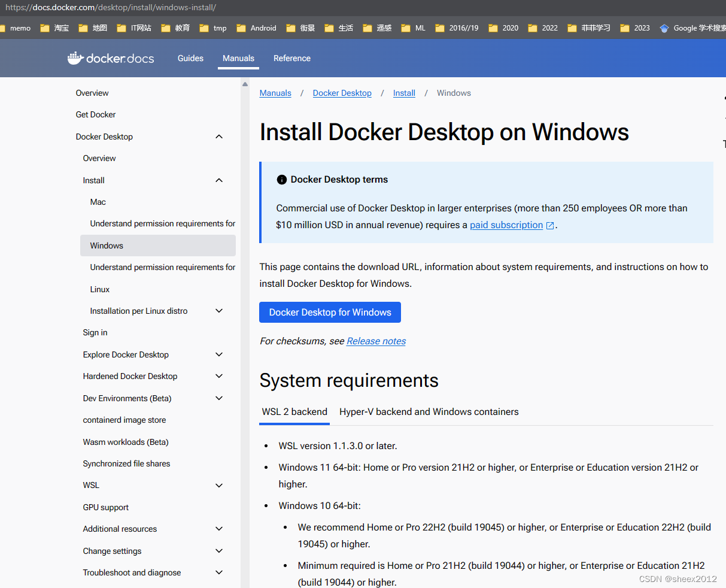
Task: Click the sidebar scroll up arrow
Action: (245, 84)
